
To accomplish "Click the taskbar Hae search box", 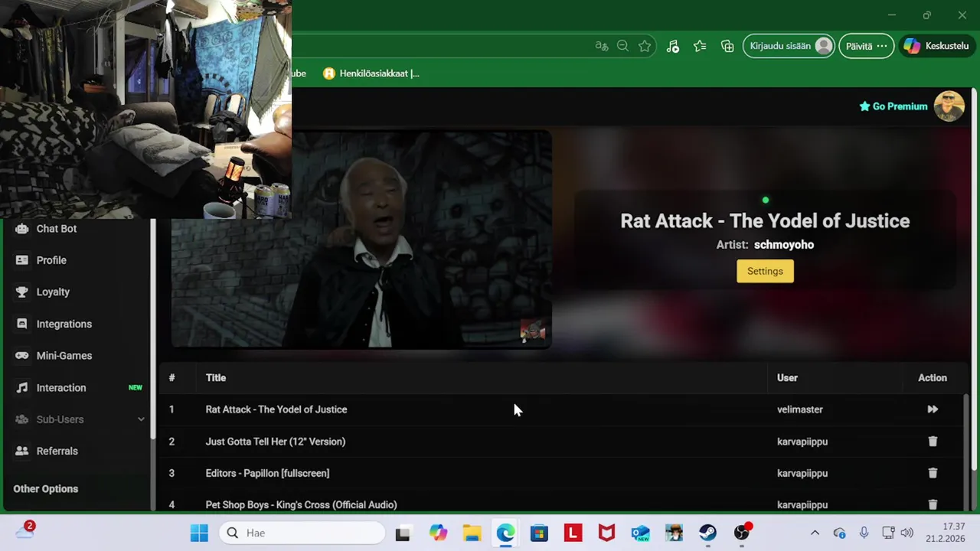I will pos(302,533).
